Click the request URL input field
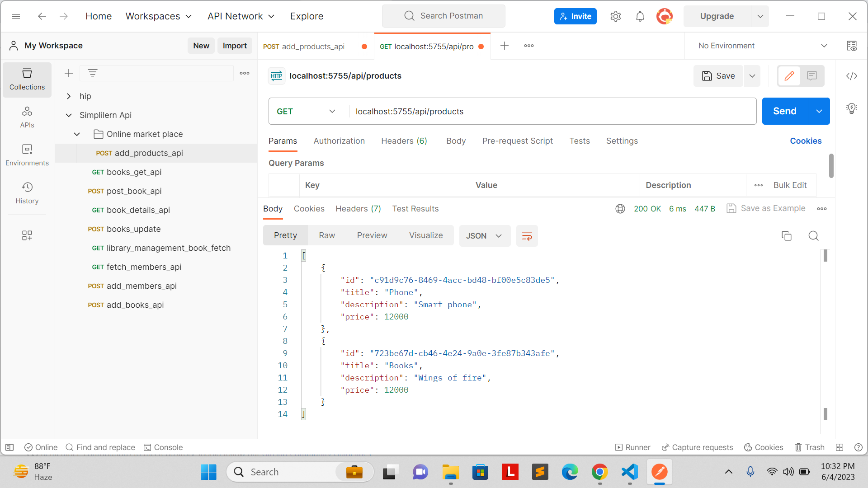This screenshot has height=488, width=868. (497, 111)
